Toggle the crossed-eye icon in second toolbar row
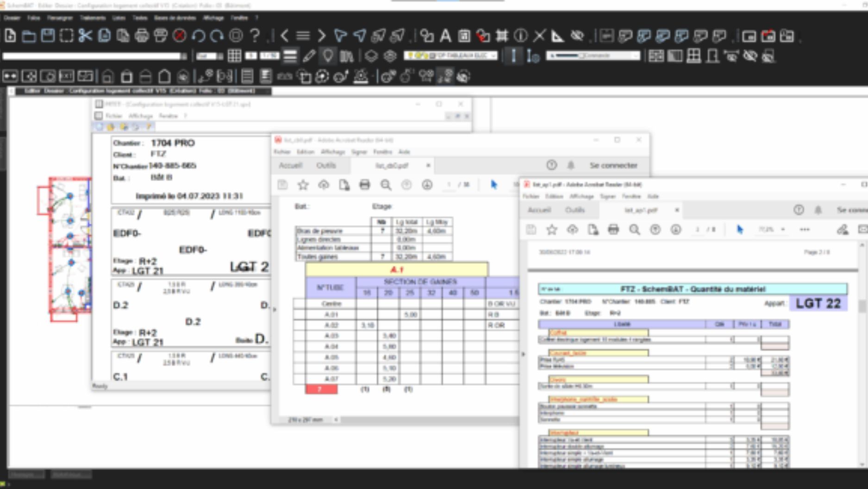 [750, 56]
